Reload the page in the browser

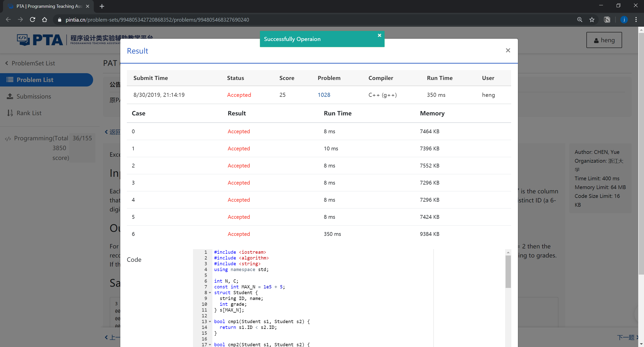[32, 20]
